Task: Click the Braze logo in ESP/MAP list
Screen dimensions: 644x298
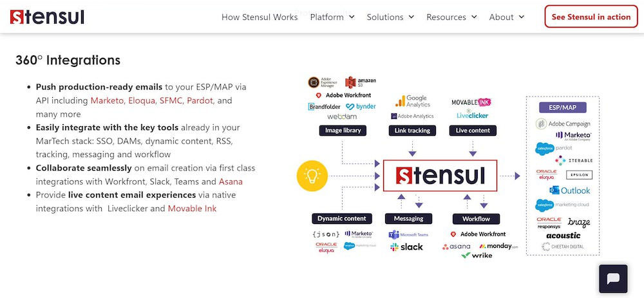Action: coord(579,223)
